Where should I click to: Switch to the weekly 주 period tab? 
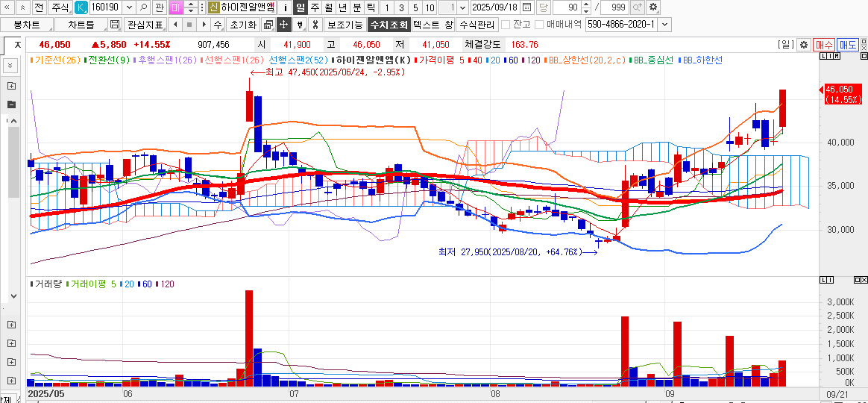click(315, 7)
